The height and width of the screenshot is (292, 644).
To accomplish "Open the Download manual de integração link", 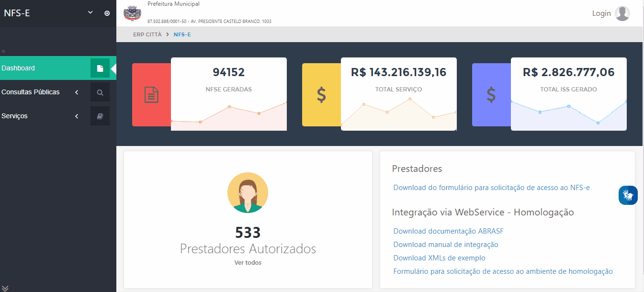I will 445,244.
